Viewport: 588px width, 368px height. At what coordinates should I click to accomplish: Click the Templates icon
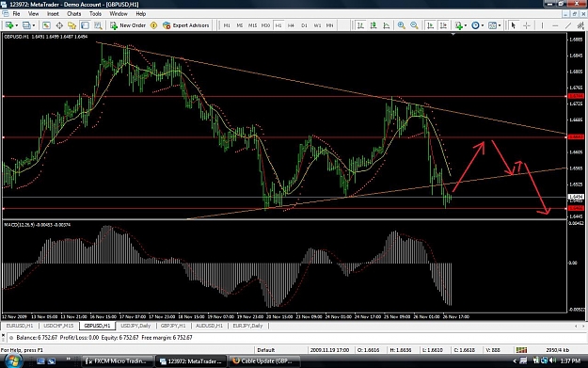click(x=492, y=25)
